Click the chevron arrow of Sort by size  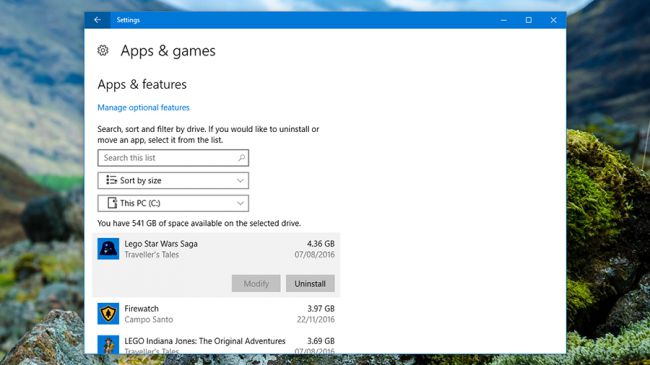click(x=240, y=180)
